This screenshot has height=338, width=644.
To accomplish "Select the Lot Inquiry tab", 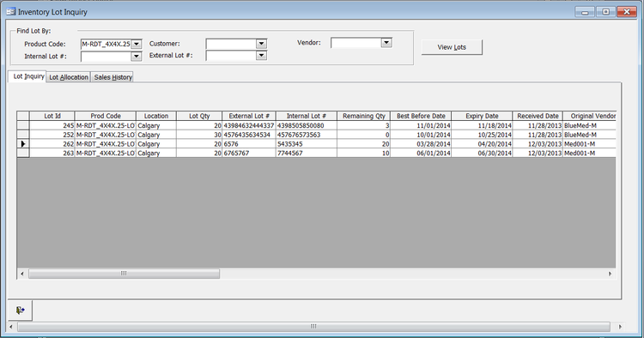I will click(27, 76).
